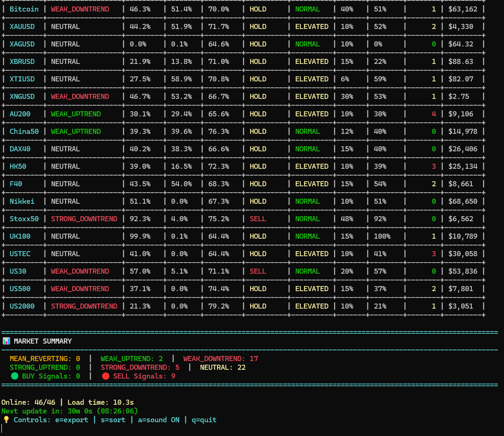The width and height of the screenshot is (504, 436).
Task: Select the Stoxx50 symbol cell
Action: (x=24, y=219)
